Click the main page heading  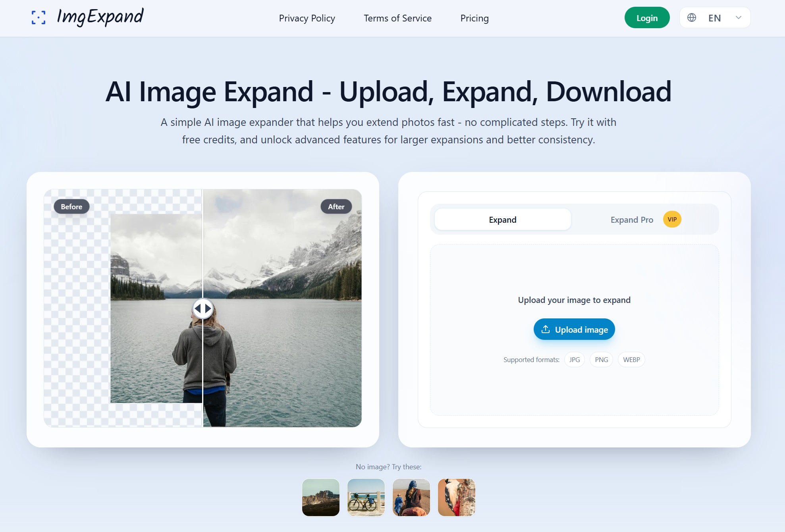point(388,92)
